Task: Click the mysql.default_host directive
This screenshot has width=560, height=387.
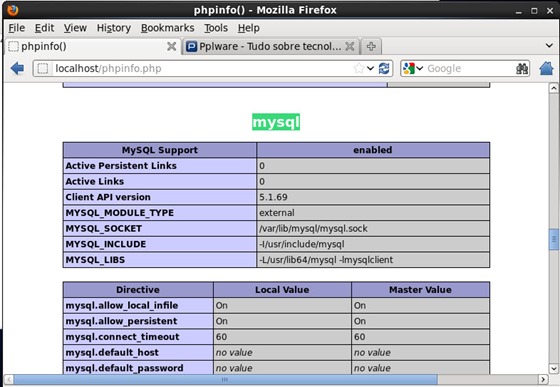Action: point(112,352)
